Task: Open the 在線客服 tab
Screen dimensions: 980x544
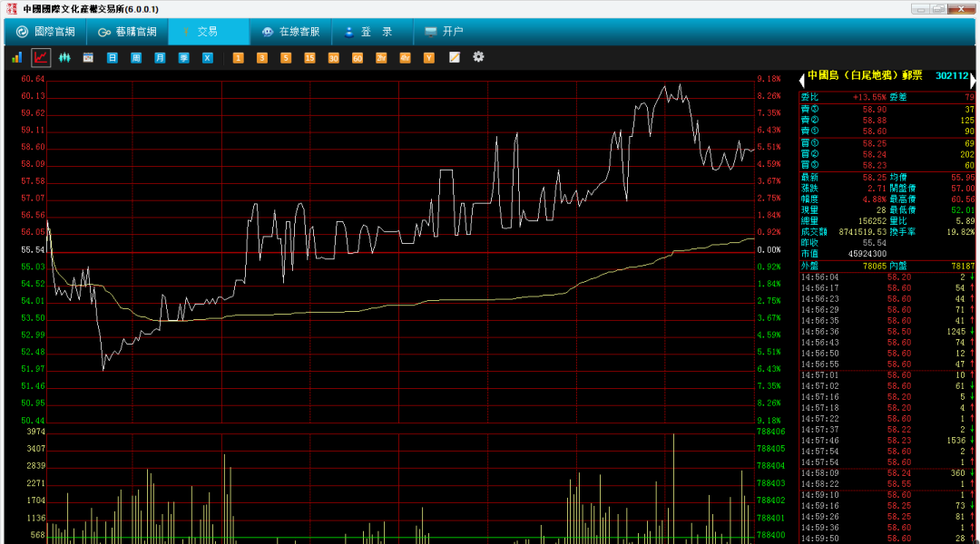Action: click(x=290, y=32)
